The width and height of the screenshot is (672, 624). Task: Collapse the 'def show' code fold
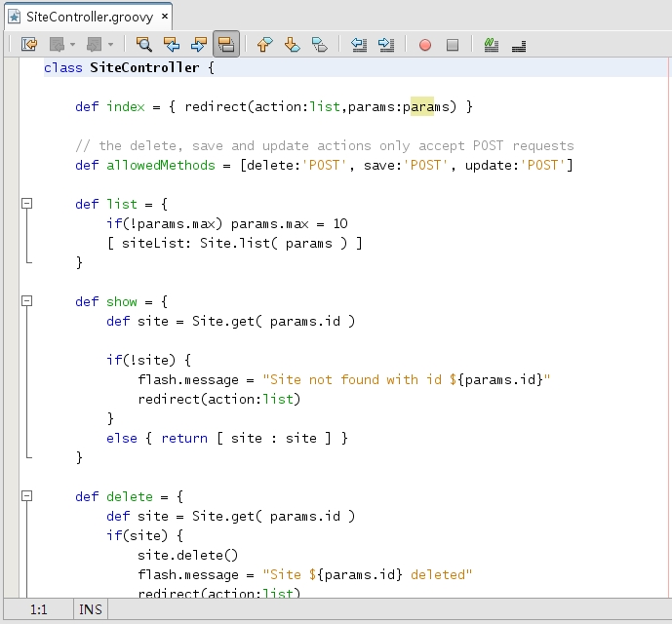(x=26, y=301)
